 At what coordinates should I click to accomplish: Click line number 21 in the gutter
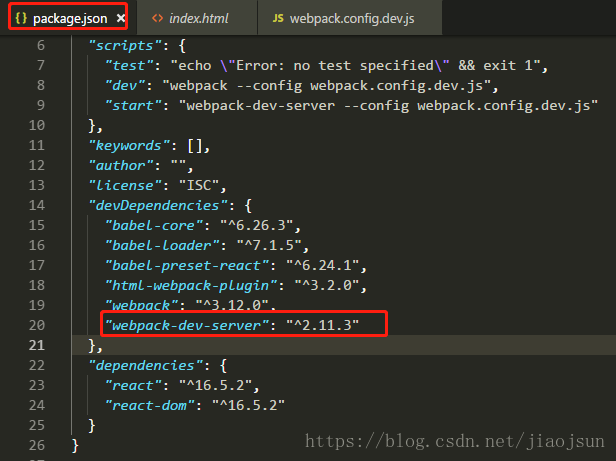[37, 345]
